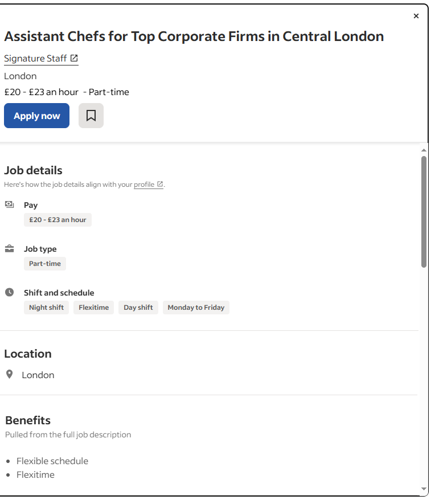
Task: Select the Monday to Friday tag
Action: click(x=196, y=308)
